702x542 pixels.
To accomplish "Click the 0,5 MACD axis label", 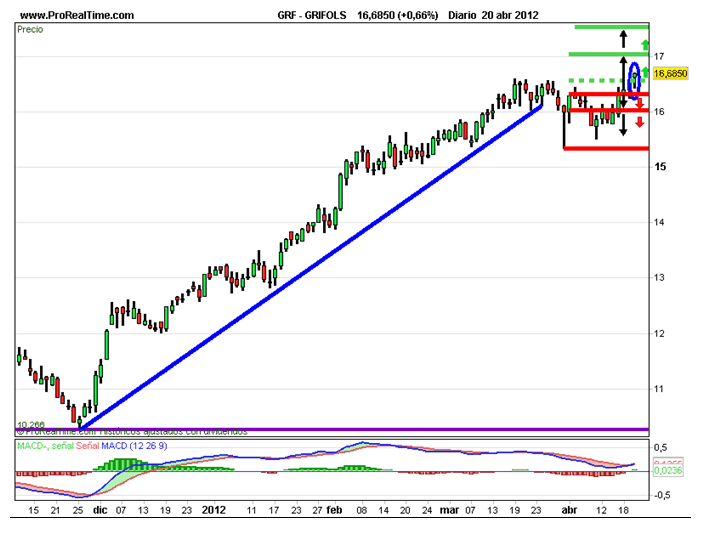I will pyautogui.click(x=660, y=448).
